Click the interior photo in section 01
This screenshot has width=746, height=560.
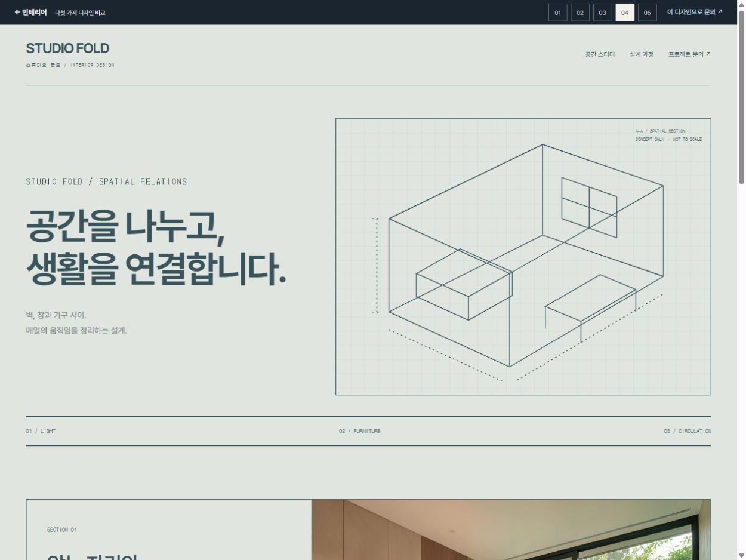click(511, 530)
